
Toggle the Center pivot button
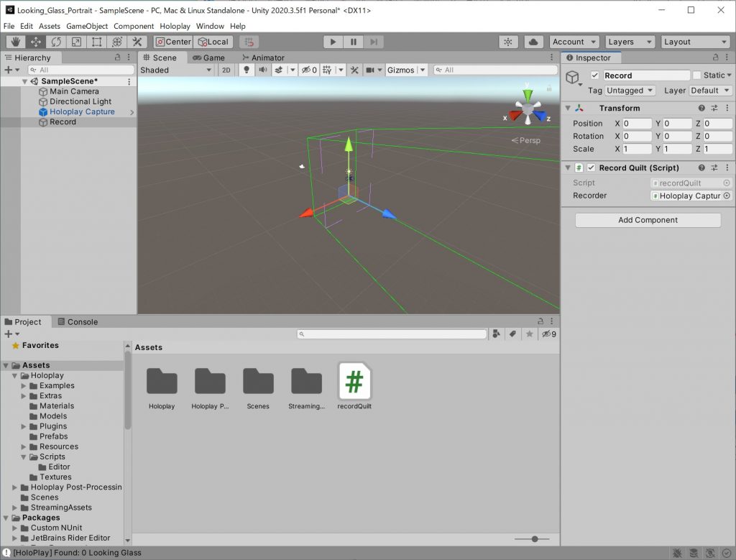click(x=173, y=42)
